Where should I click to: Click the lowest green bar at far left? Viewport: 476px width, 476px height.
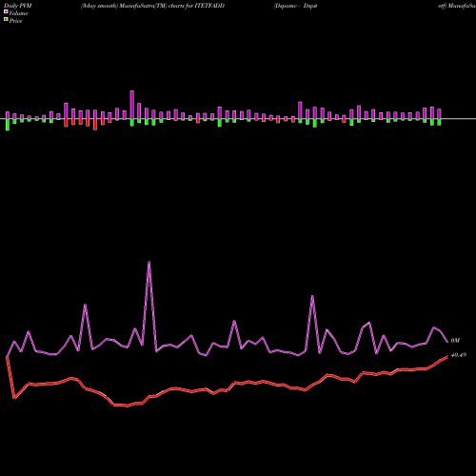click(8, 125)
